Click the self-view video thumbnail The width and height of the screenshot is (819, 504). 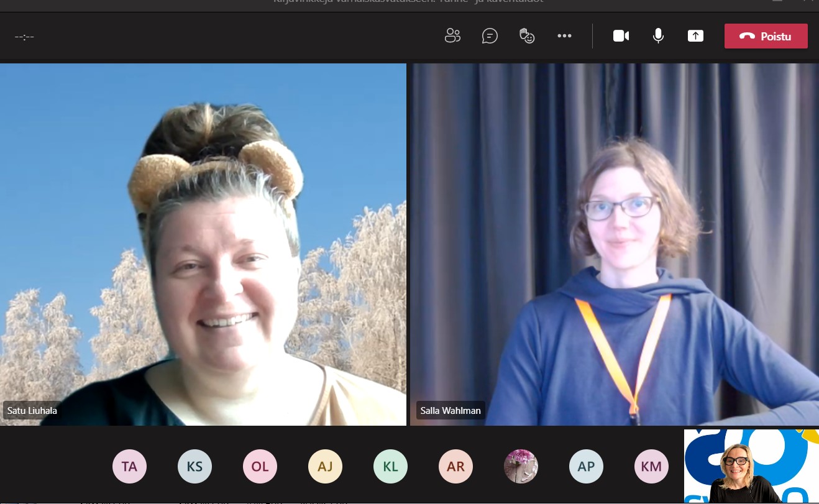pyautogui.click(x=751, y=466)
